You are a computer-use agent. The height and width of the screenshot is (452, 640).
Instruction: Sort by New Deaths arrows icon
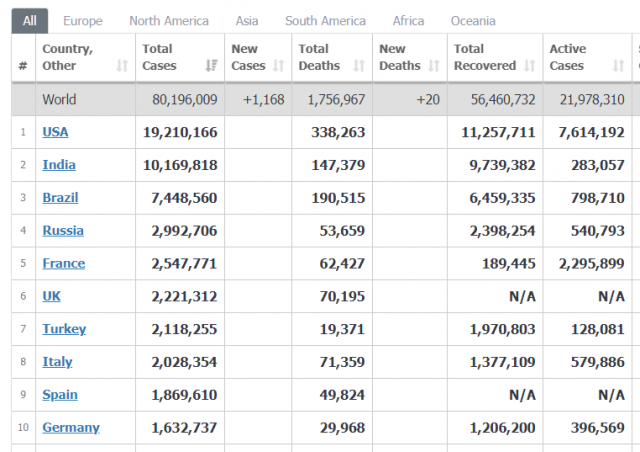click(x=433, y=65)
